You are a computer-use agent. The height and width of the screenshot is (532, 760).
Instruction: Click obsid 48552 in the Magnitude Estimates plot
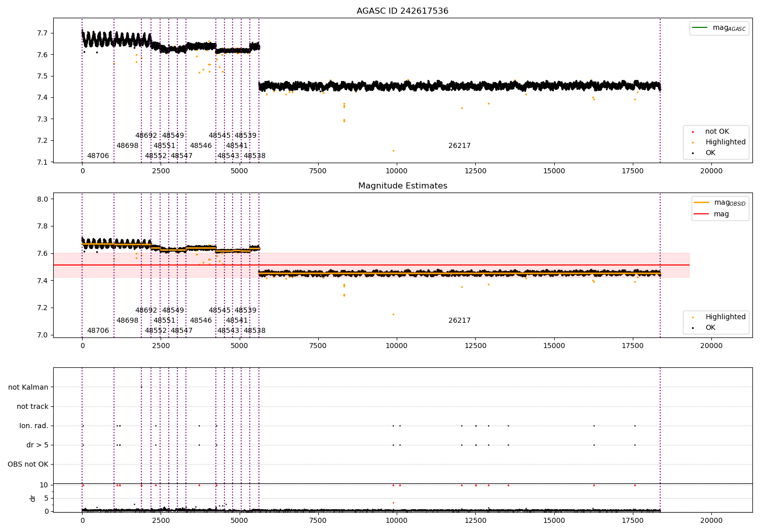[156, 331]
